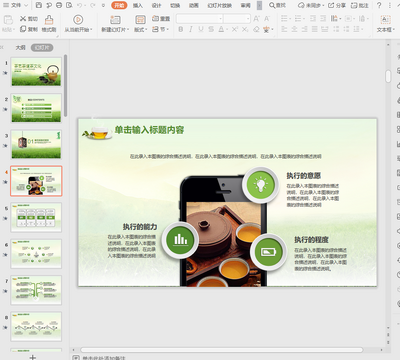Toggle superscript X² formatting

pyautogui.click(x=235, y=29)
